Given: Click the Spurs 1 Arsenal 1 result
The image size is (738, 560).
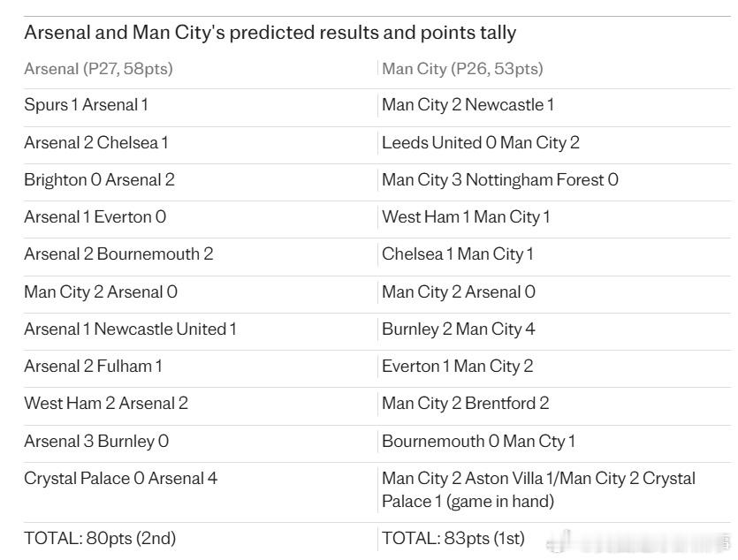Looking at the screenshot, I should coord(86,105).
